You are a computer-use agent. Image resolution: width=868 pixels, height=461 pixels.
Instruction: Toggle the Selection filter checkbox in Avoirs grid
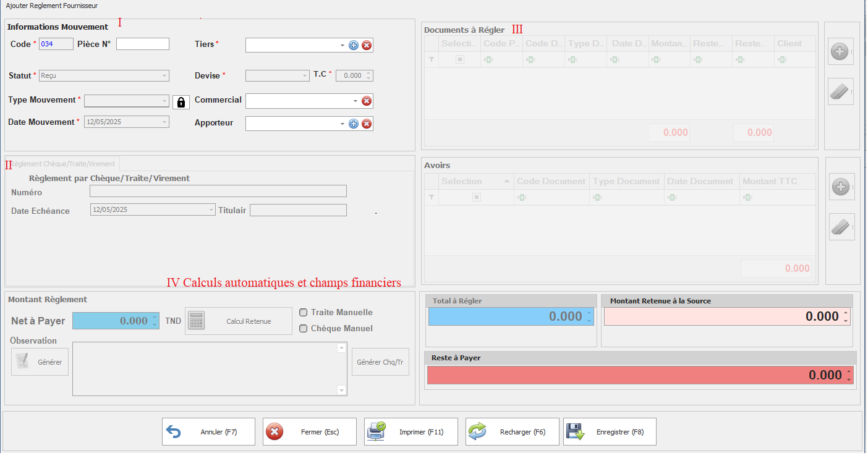pos(477,198)
